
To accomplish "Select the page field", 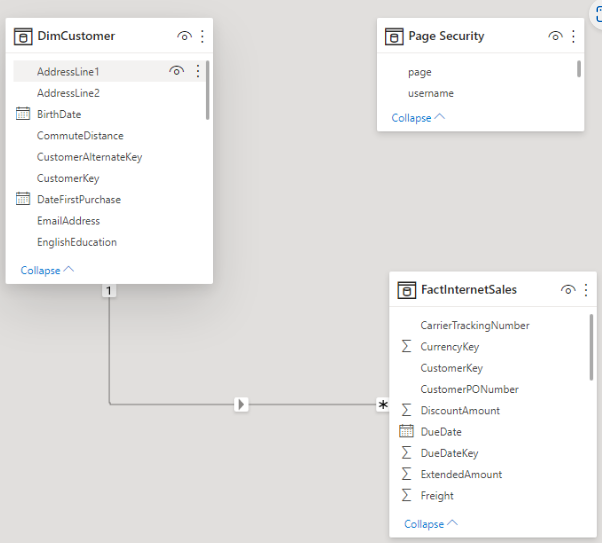I will (x=420, y=72).
